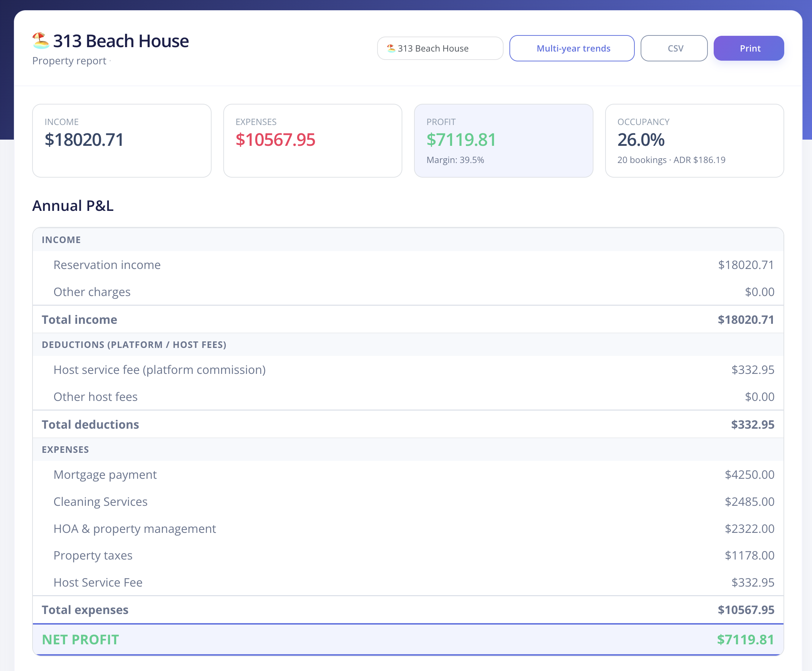Click the EXPENSES section header in the table
812x671 pixels.
[408, 449]
